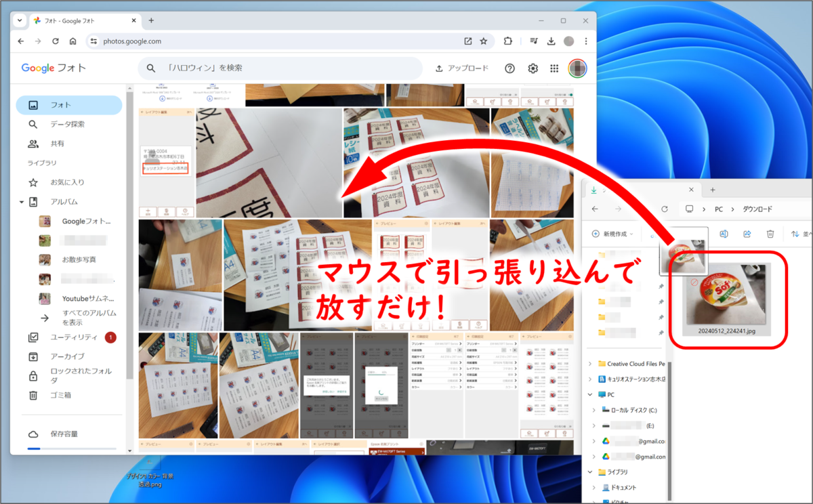Open new Explorer tab plus button

713,190
